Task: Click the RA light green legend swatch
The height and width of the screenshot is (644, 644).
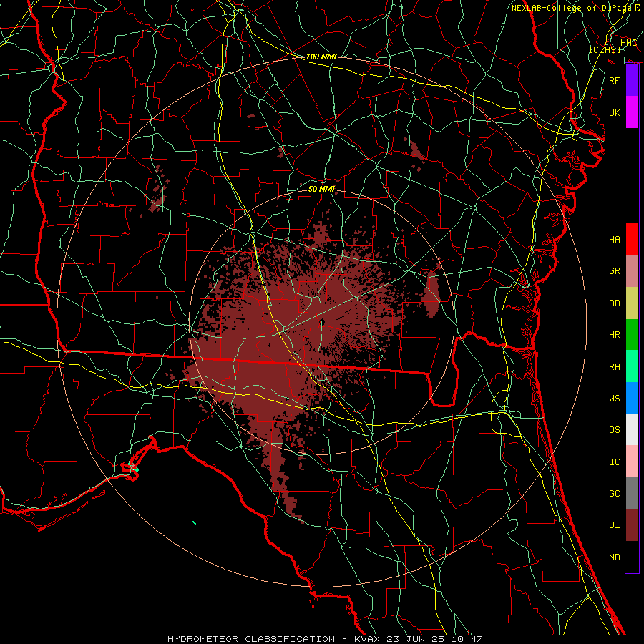Action: click(632, 366)
